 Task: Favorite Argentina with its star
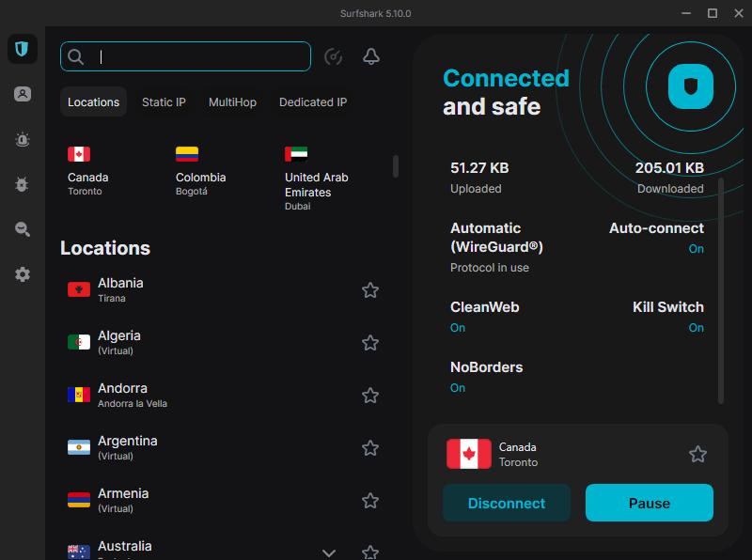(370, 448)
